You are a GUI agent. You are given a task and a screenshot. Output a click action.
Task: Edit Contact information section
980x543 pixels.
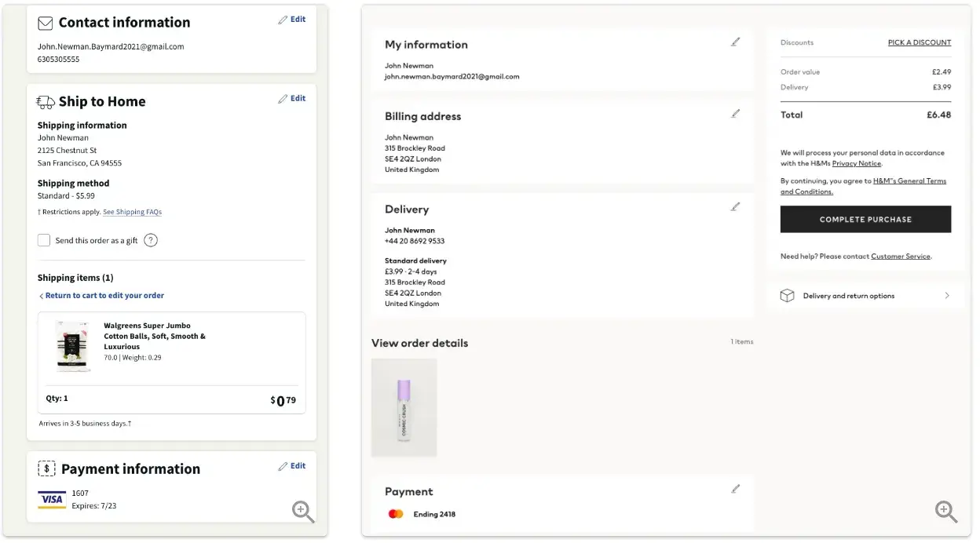click(292, 20)
